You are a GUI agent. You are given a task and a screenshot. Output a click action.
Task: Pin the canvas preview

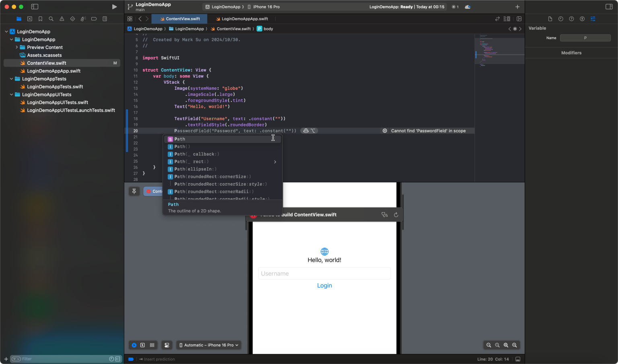pyautogui.click(x=134, y=191)
